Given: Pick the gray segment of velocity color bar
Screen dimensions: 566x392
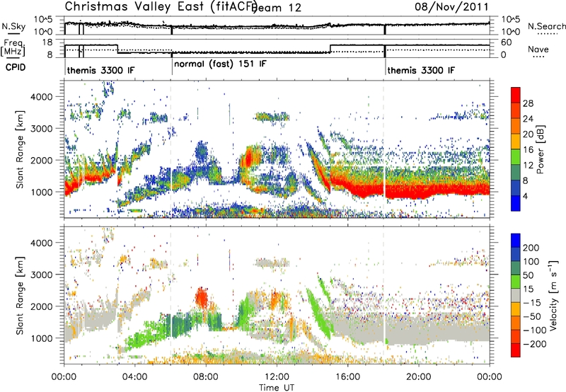Looking at the screenshot, I should [x=516, y=295].
